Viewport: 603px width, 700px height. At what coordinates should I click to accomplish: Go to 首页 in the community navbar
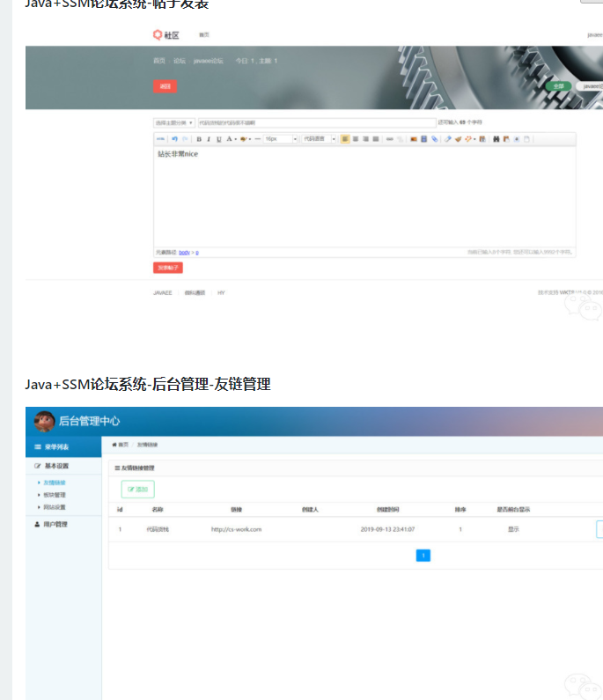(x=204, y=35)
